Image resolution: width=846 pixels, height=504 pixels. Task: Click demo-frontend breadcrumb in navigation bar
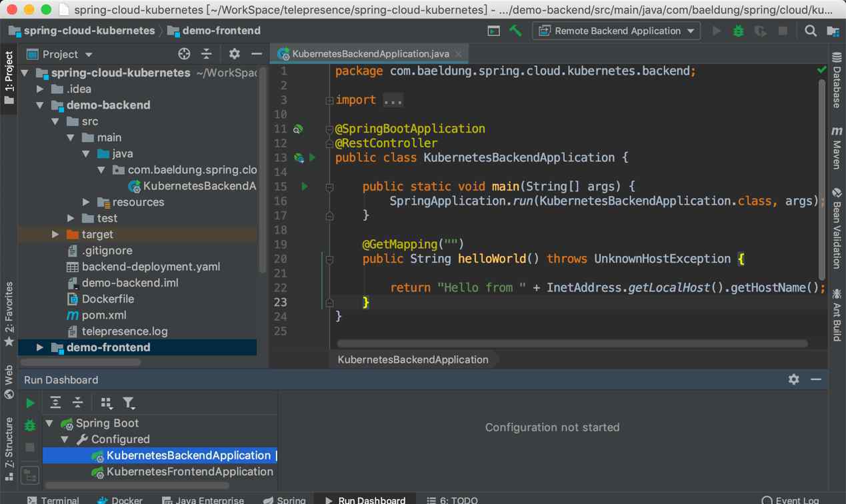214,31
